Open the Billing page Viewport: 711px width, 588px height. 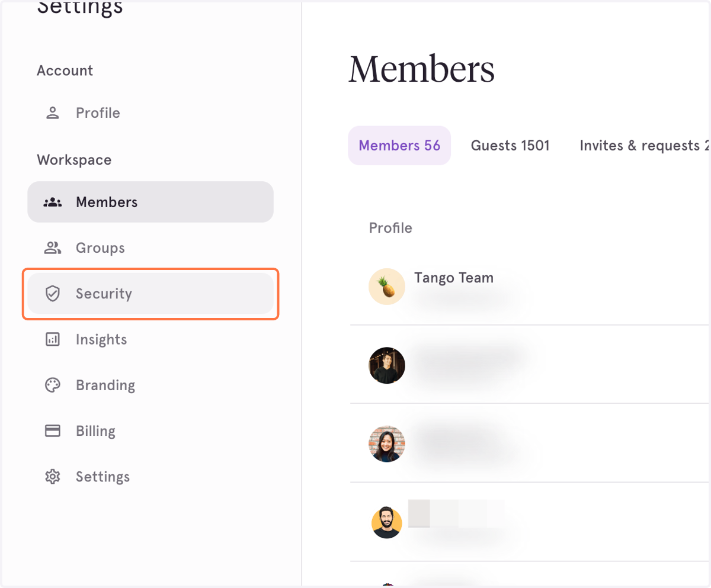click(x=150, y=430)
